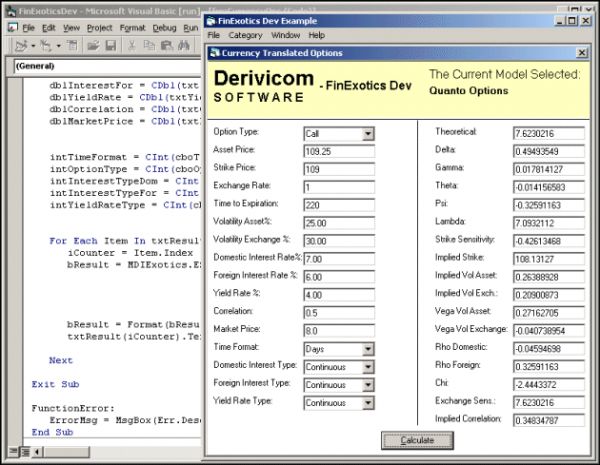Click the Paste clipboard icon
Screen dimensions: 600x465
pyautogui.click(x=166, y=46)
